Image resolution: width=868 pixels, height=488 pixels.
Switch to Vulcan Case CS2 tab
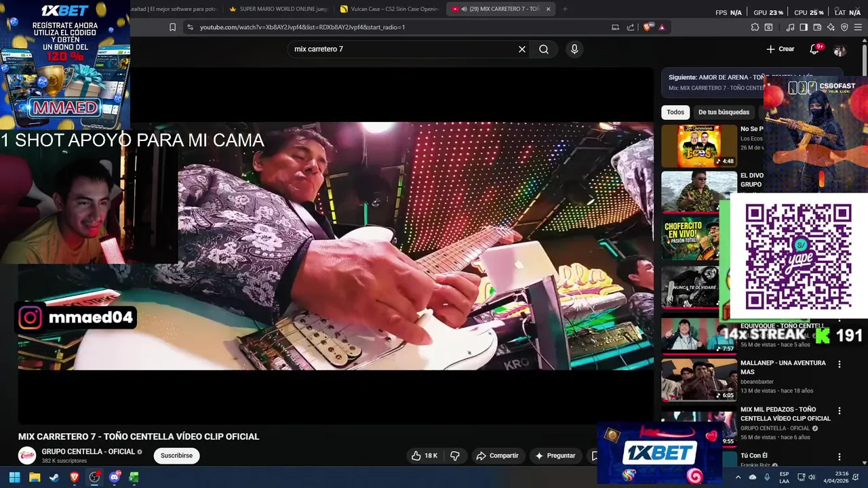389,9
